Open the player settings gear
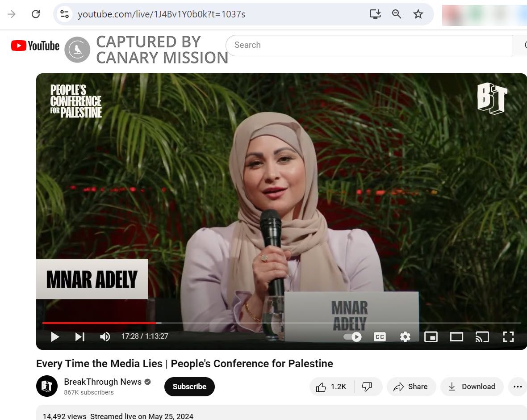527x420 pixels. click(x=405, y=337)
